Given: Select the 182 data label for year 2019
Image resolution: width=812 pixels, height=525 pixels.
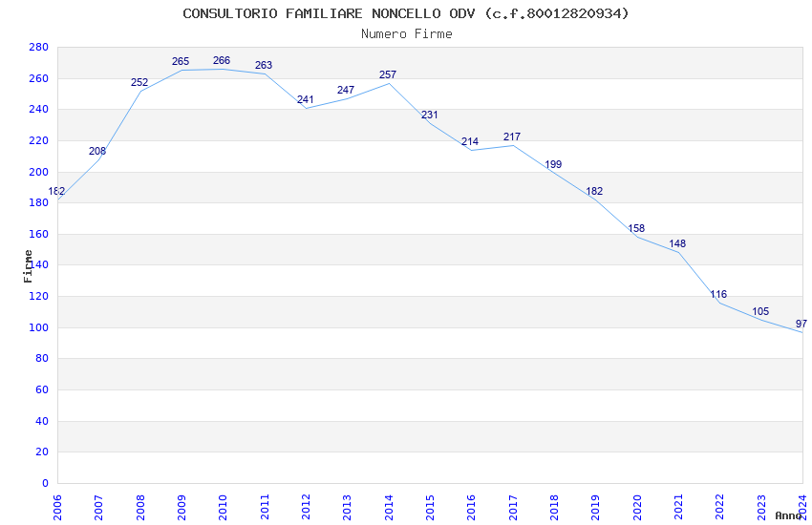Looking at the screenshot, I should point(594,191).
